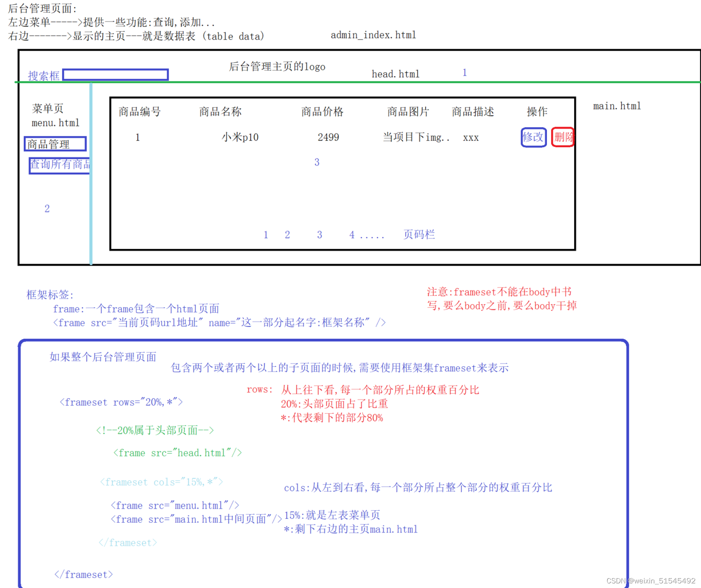Click the green 20%属于头部页面 comment
Viewport: 701px width, 588px height.
[x=155, y=430]
